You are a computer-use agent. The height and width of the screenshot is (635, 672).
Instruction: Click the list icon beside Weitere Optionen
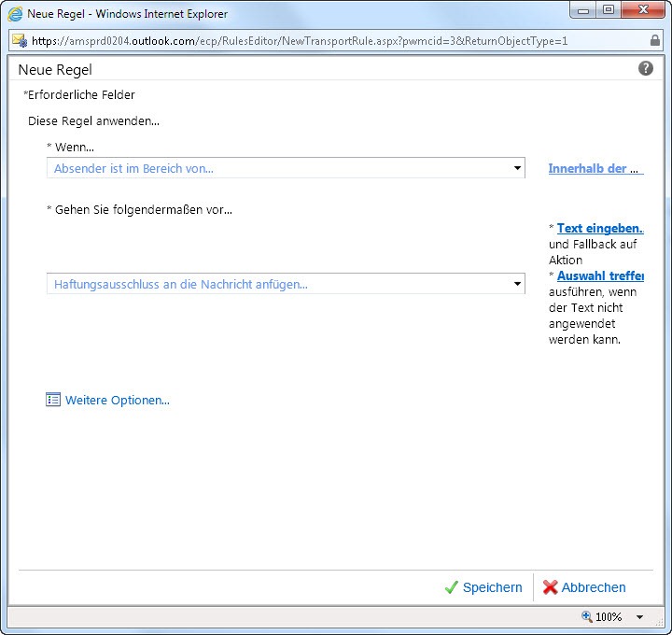53,400
